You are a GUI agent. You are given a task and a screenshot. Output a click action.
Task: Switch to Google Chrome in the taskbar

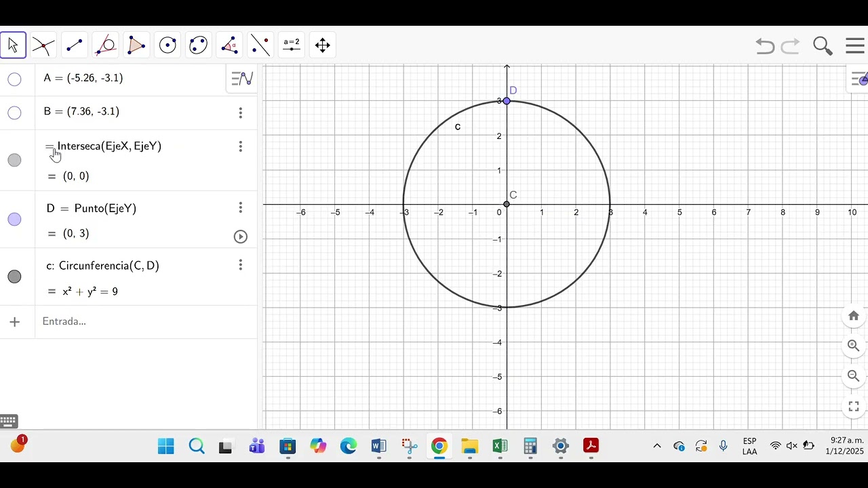tap(439, 446)
